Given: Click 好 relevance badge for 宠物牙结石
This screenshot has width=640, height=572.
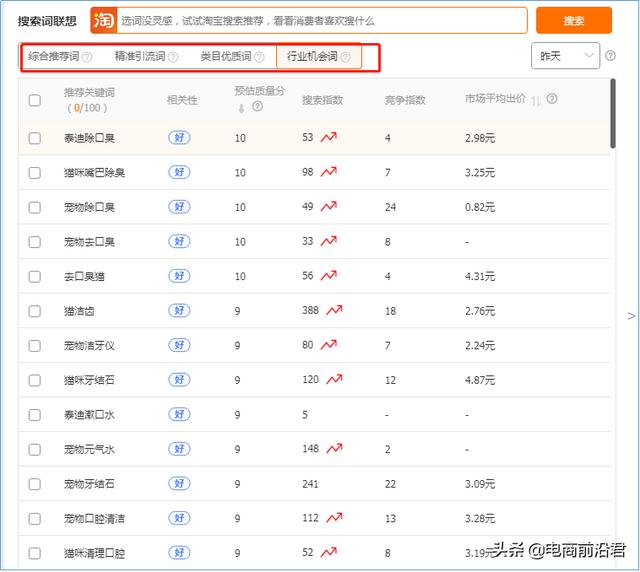Looking at the screenshot, I should click(179, 483).
